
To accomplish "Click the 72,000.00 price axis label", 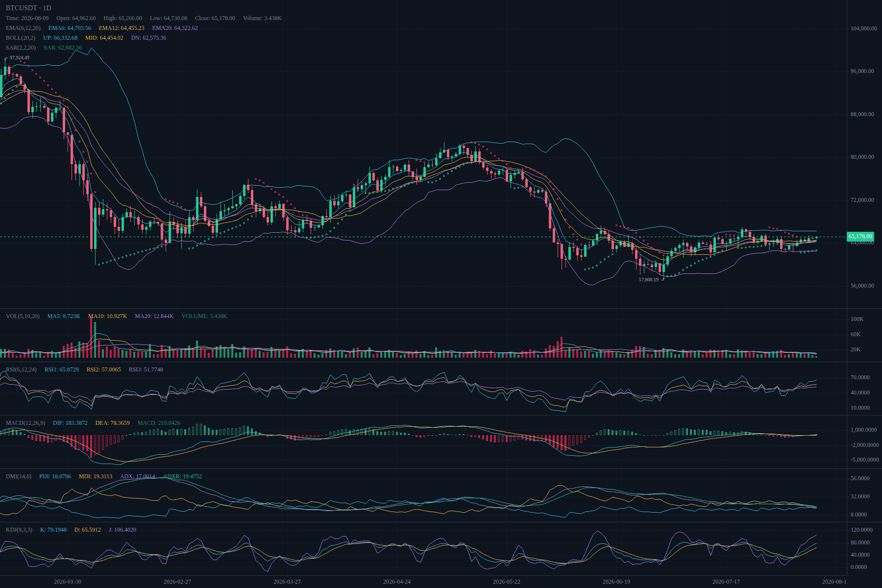I will (x=862, y=200).
